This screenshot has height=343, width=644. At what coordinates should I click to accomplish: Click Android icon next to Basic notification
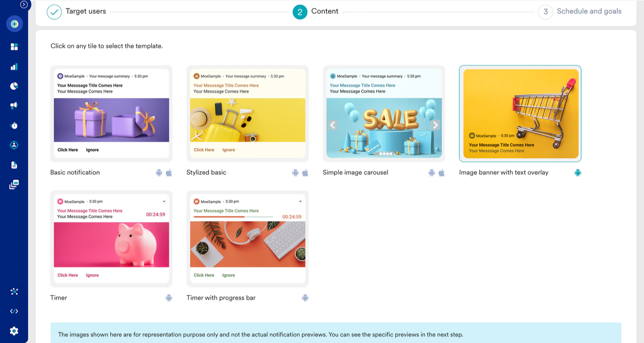click(x=159, y=173)
